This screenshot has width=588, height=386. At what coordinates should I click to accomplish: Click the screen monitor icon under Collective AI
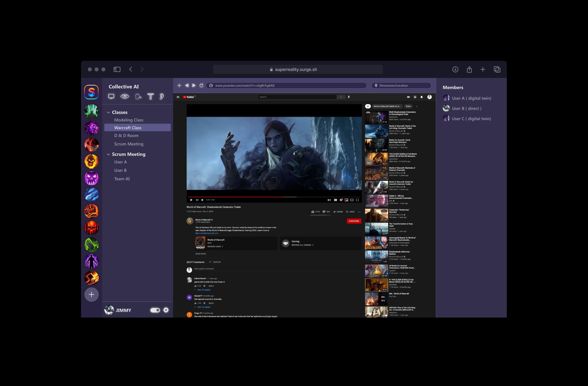click(111, 96)
